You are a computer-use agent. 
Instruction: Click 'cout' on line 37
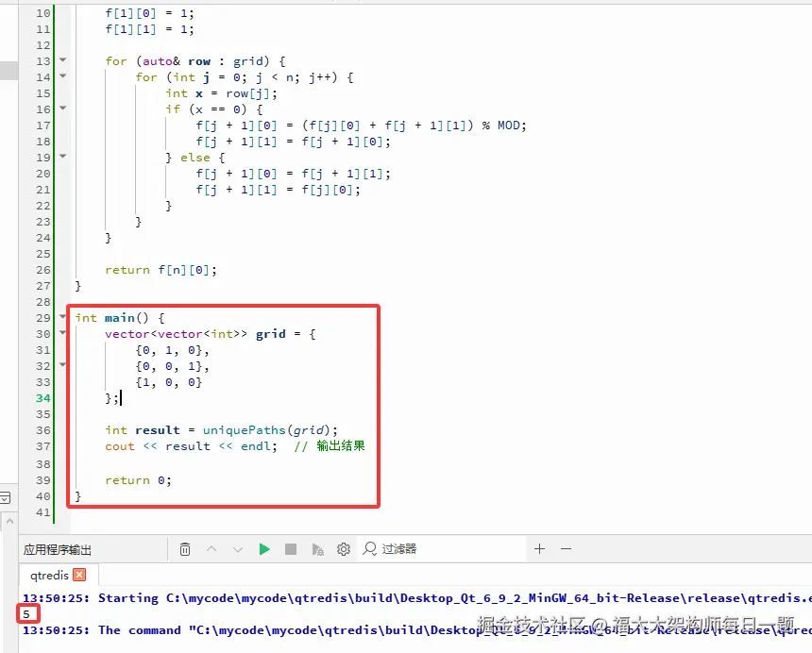120,446
